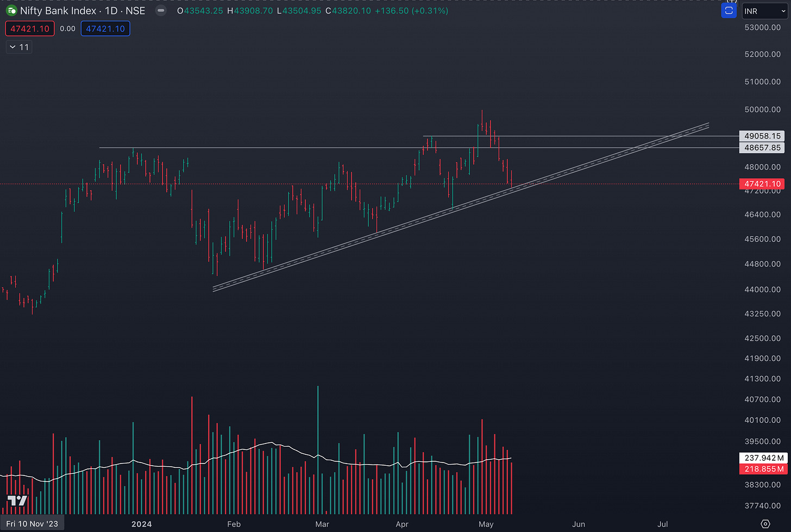The image size is (791, 532).
Task: Click the blue frame-shaped icon beside INR
Action: (x=729, y=11)
